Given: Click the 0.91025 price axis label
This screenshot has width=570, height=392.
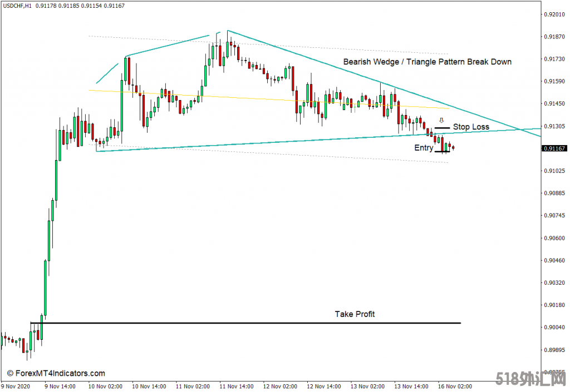Looking at the screenshot, I should click(554, 171).
